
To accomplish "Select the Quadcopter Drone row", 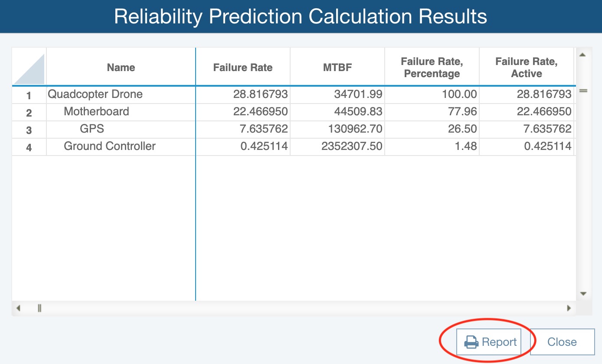I will tap(294, 94).
